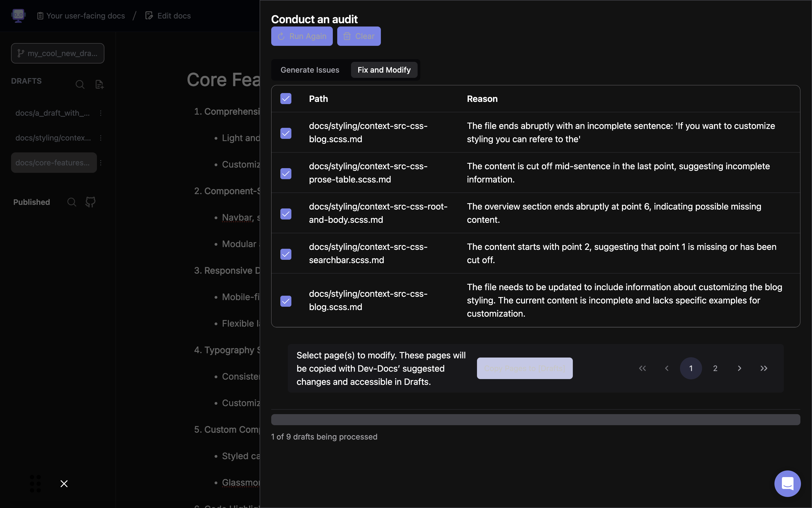Open options menu for docs/core-features draft
The width and height of the screenshot is (812, 508).
coord(101,163)
